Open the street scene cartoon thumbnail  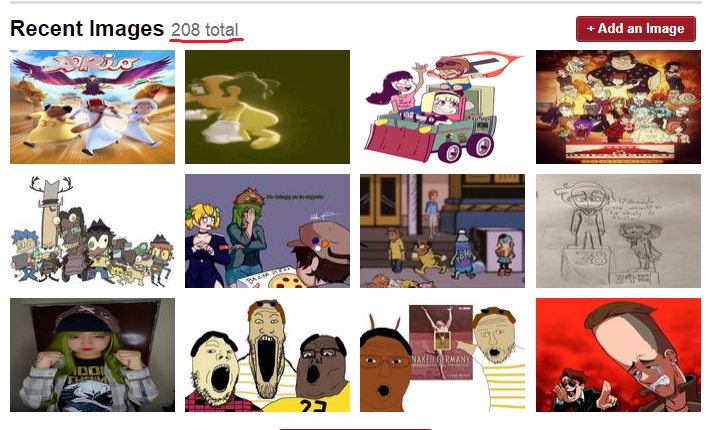point(442,231)
